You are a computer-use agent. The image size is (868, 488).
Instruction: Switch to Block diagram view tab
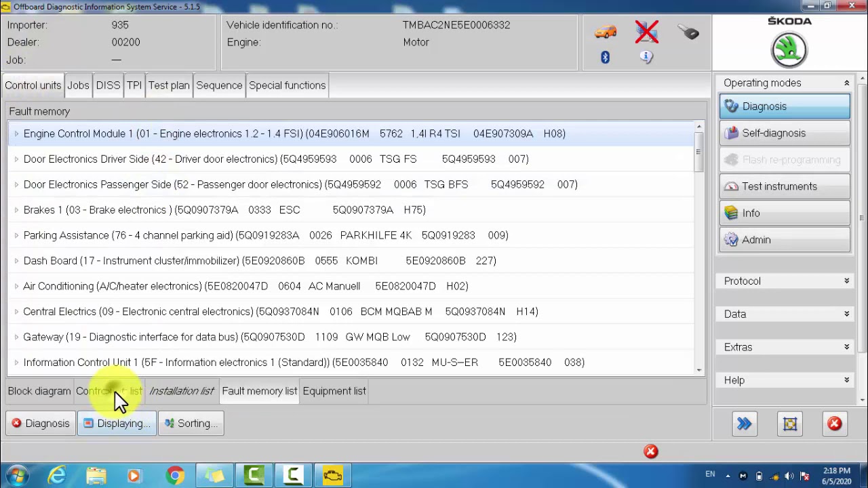coord(39,391)
